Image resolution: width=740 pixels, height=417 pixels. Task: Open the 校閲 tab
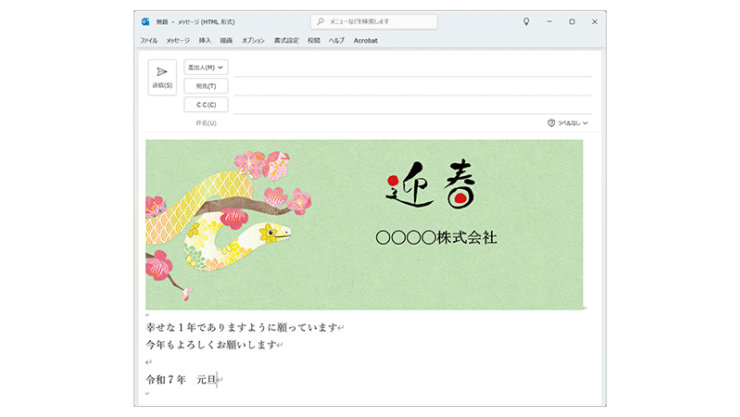(x=314, y=40)
